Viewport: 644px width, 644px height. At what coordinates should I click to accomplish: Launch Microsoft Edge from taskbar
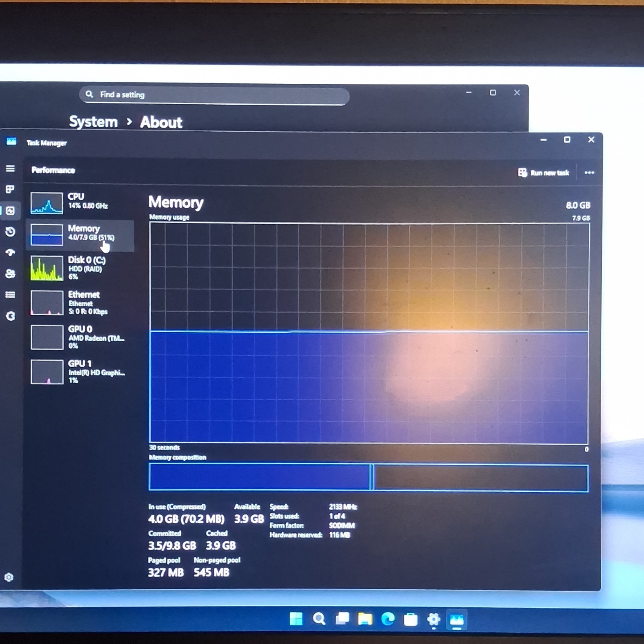coord(388,619)
